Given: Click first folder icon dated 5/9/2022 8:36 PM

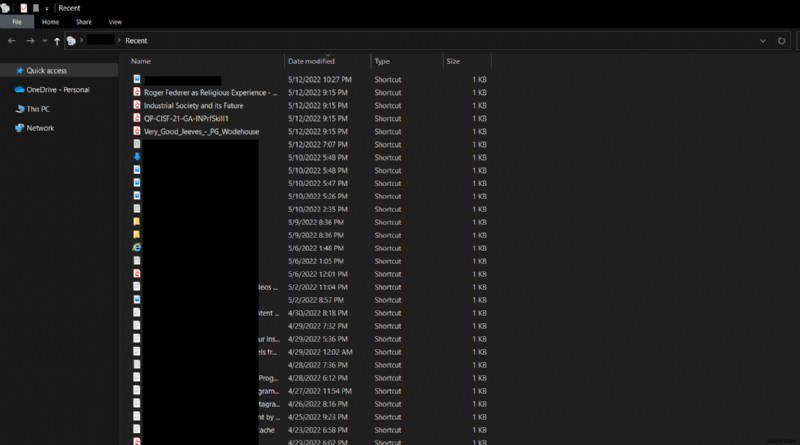Looking at the screenshot, I should [x=137, y=221].
